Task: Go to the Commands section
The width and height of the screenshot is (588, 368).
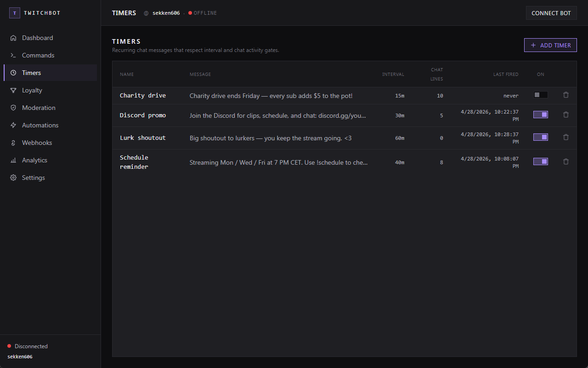Action: click(51, 55)
